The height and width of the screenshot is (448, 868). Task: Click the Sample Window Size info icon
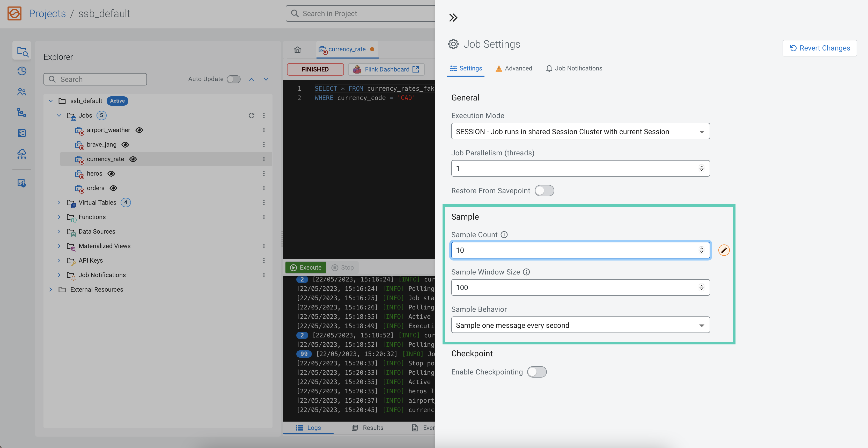(526, 272)
